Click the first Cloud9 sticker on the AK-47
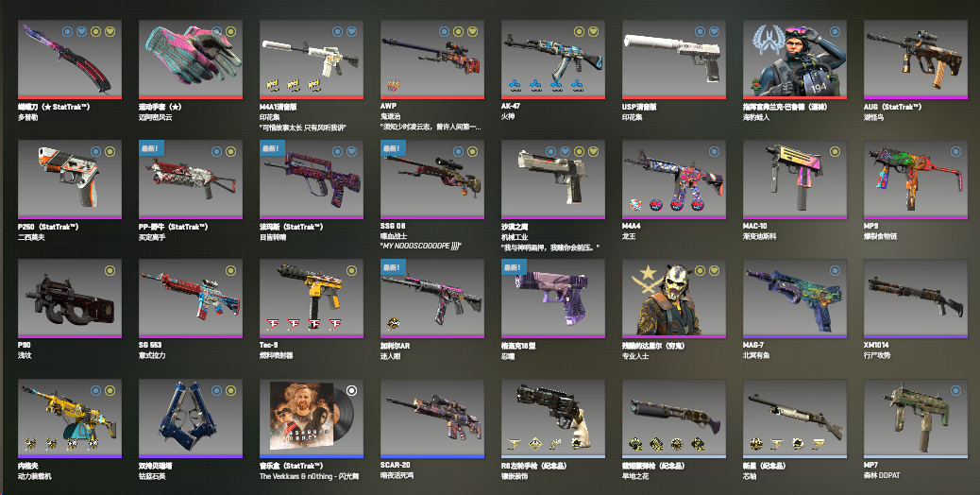Screen dimensions: 980x495 pos(515,85)
